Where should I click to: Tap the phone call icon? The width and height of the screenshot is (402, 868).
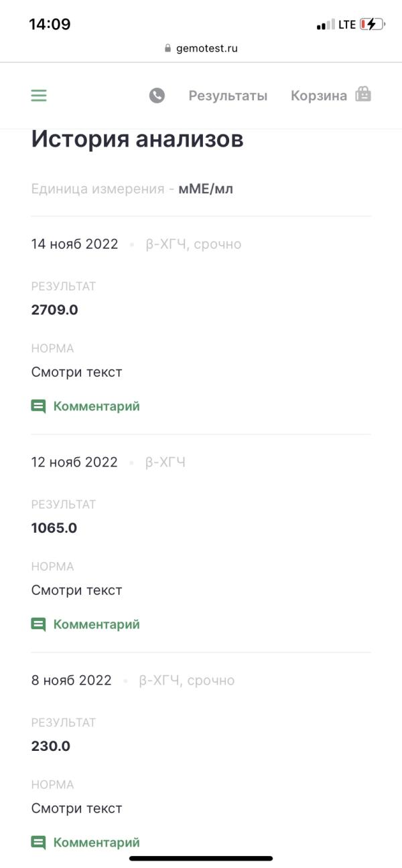pyautogui.click(x=157, y=96)
